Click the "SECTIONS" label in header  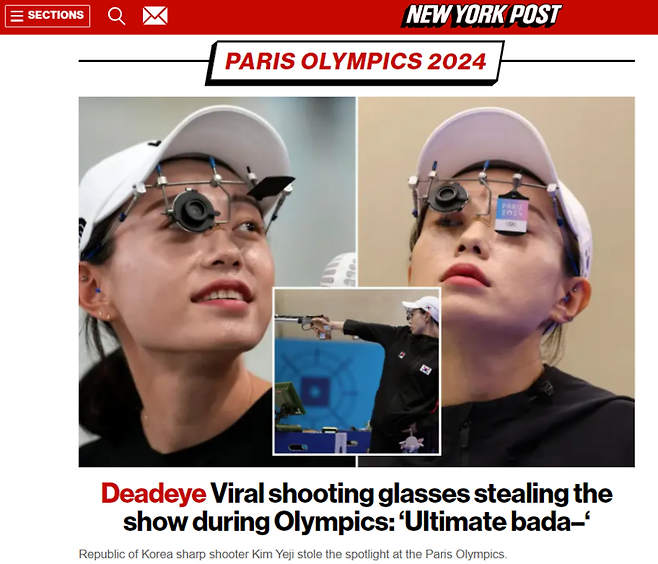point(55,15)
